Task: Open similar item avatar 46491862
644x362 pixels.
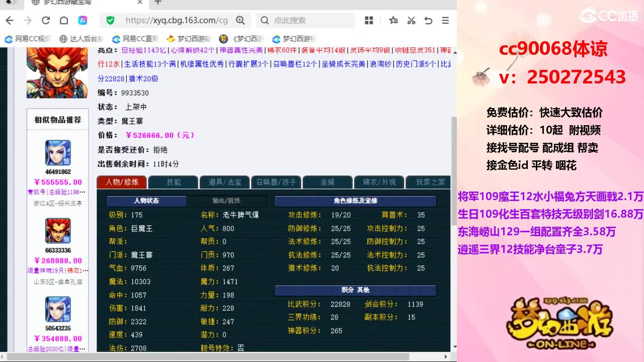Action: click(x=58, y=153)
